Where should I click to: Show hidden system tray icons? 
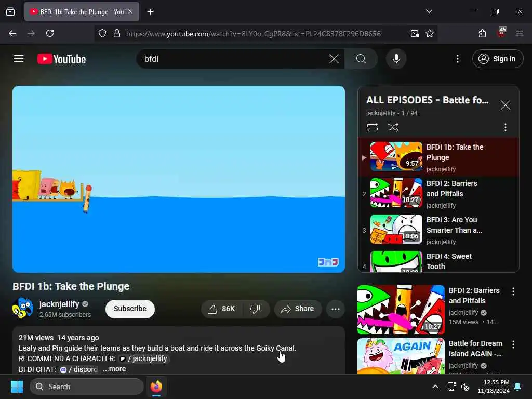tap(435, 387)
